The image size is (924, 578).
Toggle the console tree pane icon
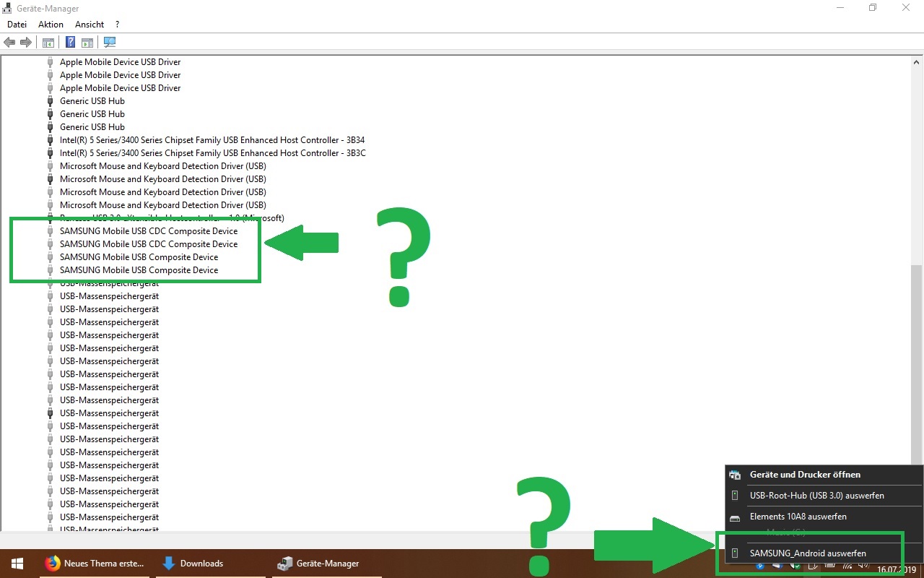pos(48,43)
